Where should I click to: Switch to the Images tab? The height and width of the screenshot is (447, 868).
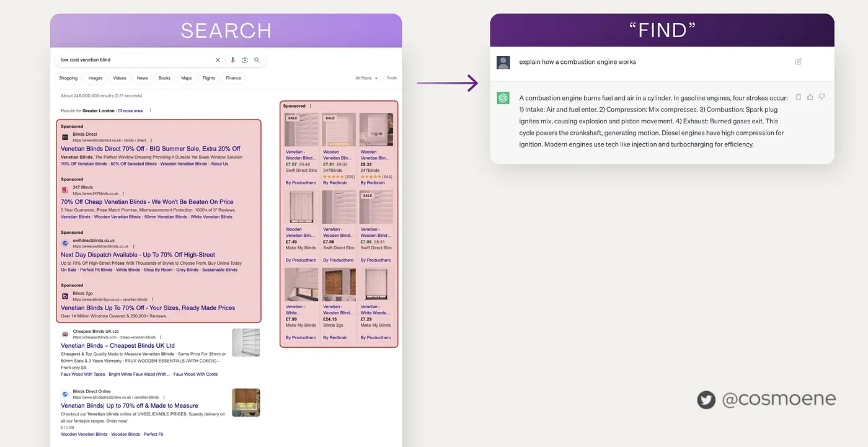pyautogui.click(x=95, y=78)
